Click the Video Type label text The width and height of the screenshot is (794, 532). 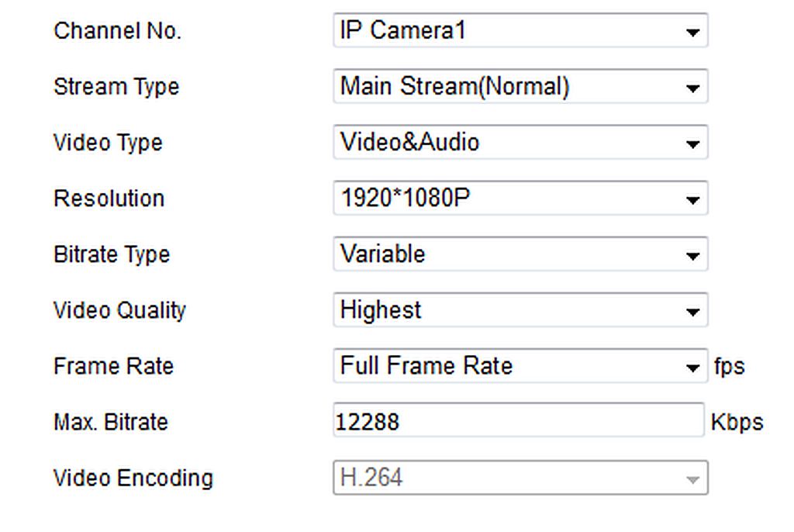click(x=108, y=143)
